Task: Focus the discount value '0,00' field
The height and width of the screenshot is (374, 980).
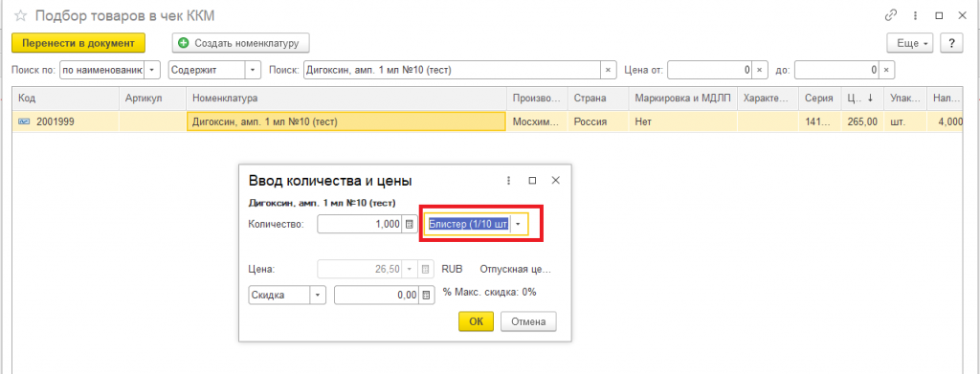Action: (376, 296)
